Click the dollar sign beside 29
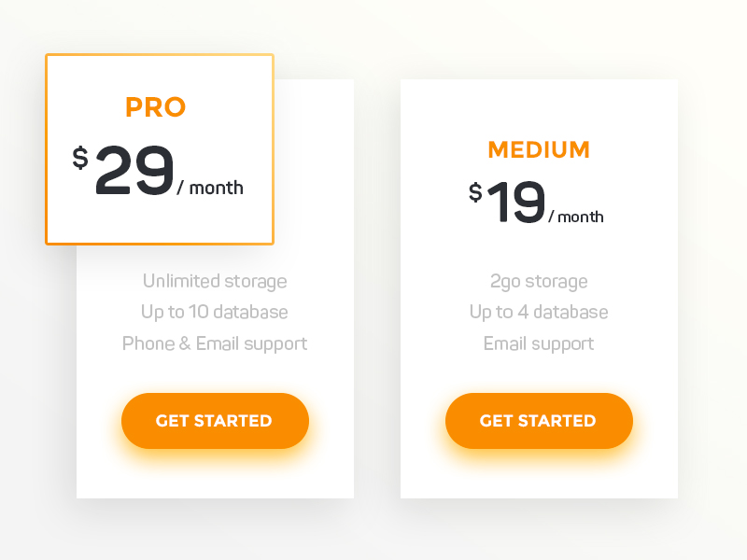747x560 pixels. tap(80, 159)
